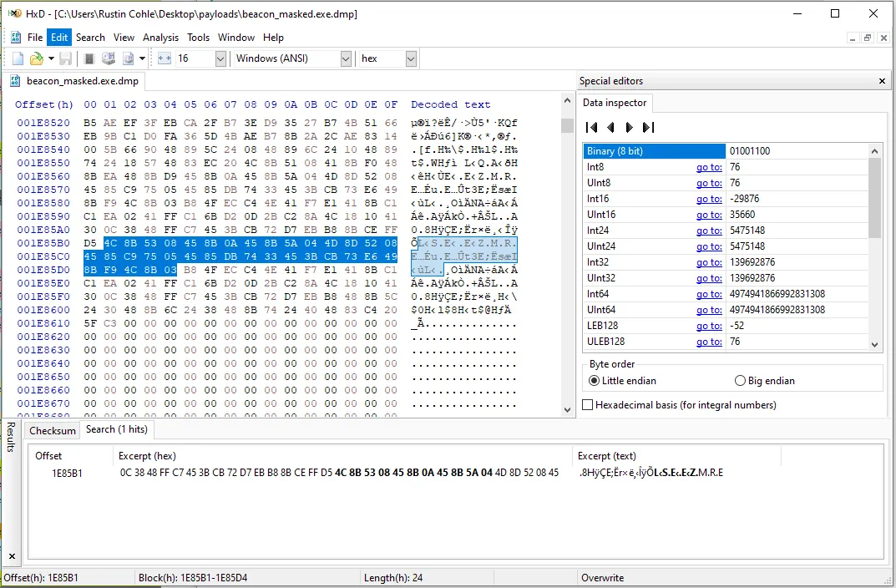
Task: Click the New file toolbar icon
Action: click(18, 58)
